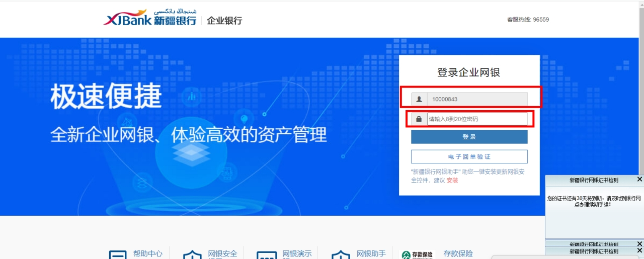This screenshot has height=259, width=644.
Task: Click the password field 请输入8到20位密码
Action: (x=477, y=119)
